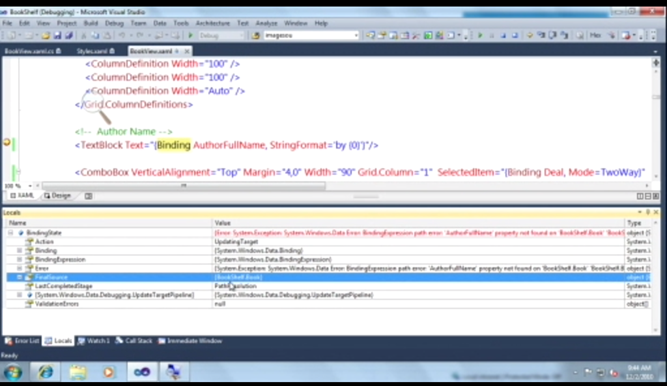This screenshot has height=386, width=667.
Task: Click the green Start Debugging arrow
Action: click(x=191, y=36)
